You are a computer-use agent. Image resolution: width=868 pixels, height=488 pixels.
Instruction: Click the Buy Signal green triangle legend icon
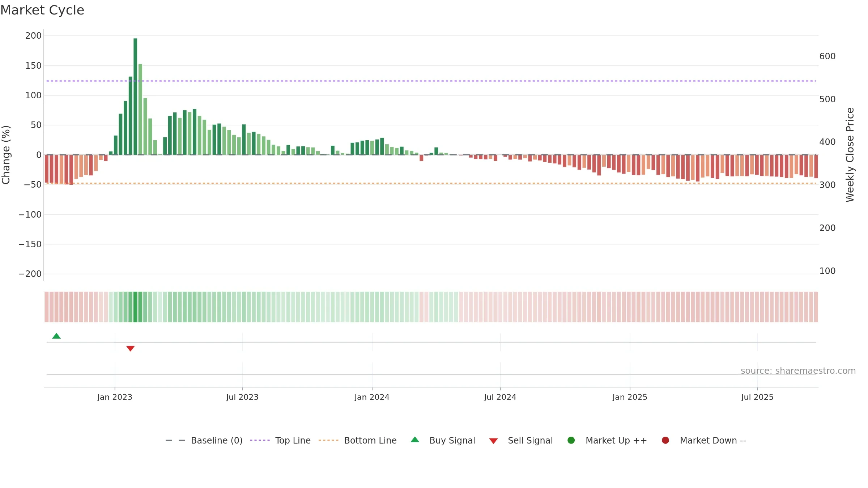[415, 440]
